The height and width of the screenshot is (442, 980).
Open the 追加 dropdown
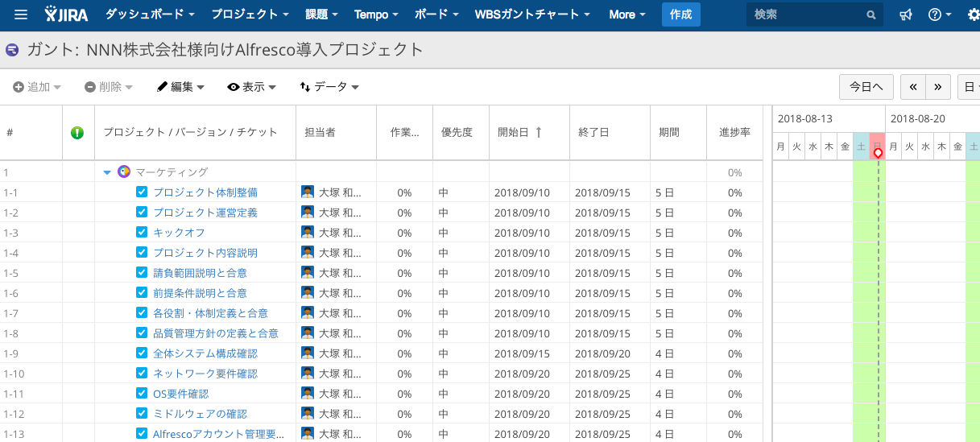[37, 87]
